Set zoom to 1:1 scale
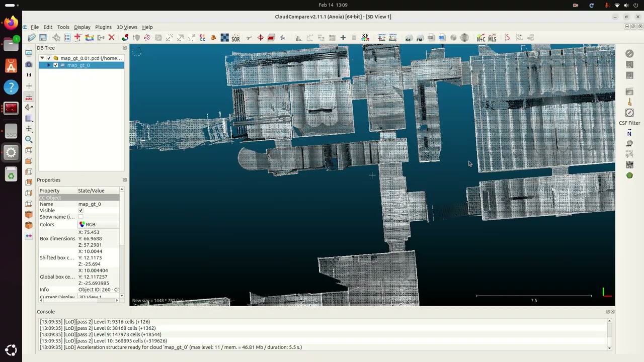The width and height of the screenshot is (644, 362). [29, 75]
